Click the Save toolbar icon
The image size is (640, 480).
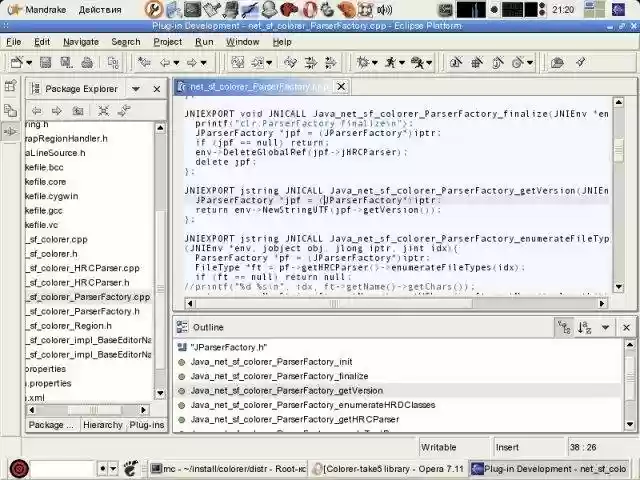point(45,62)
